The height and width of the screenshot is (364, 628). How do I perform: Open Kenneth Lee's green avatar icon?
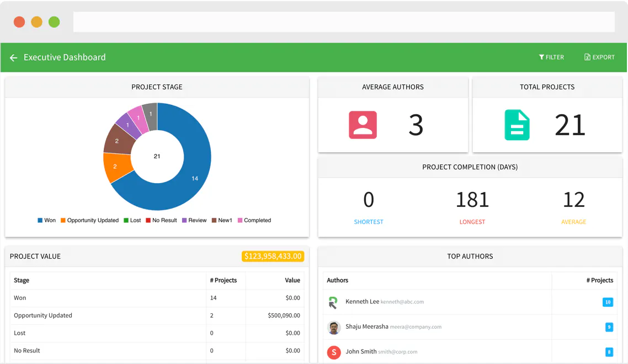[x=334, y=302]
